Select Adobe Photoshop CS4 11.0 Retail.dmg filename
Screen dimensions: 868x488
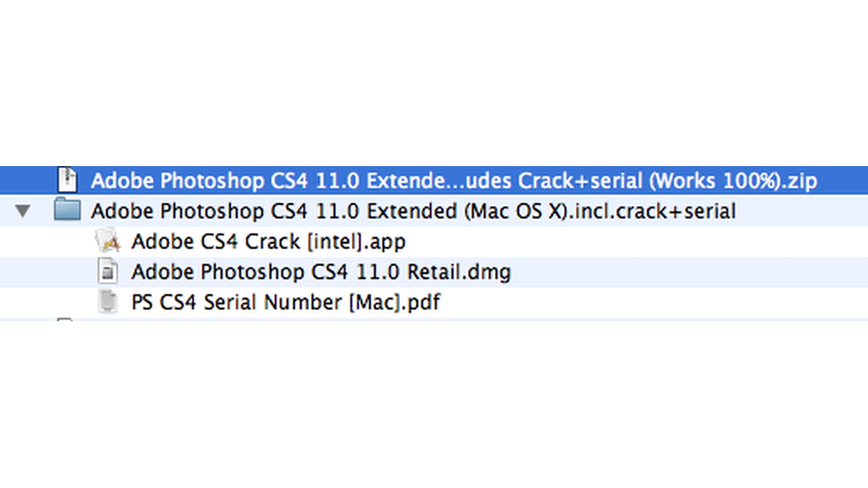tap(321, 272)
